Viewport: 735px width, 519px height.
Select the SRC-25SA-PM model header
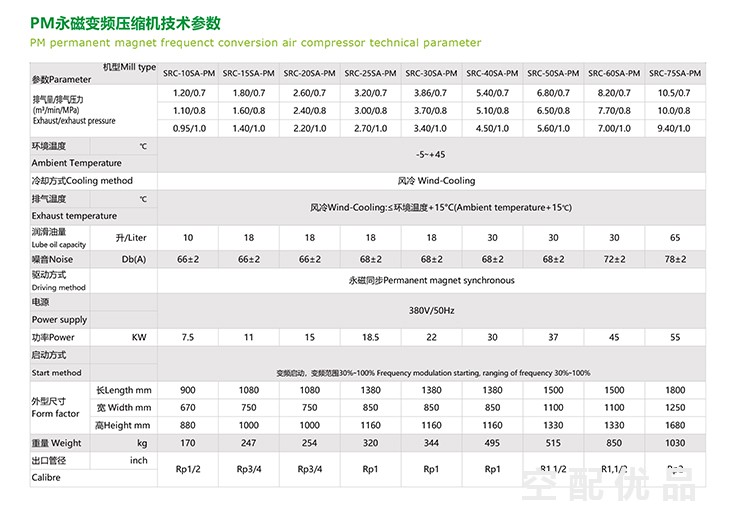[370, 74]
